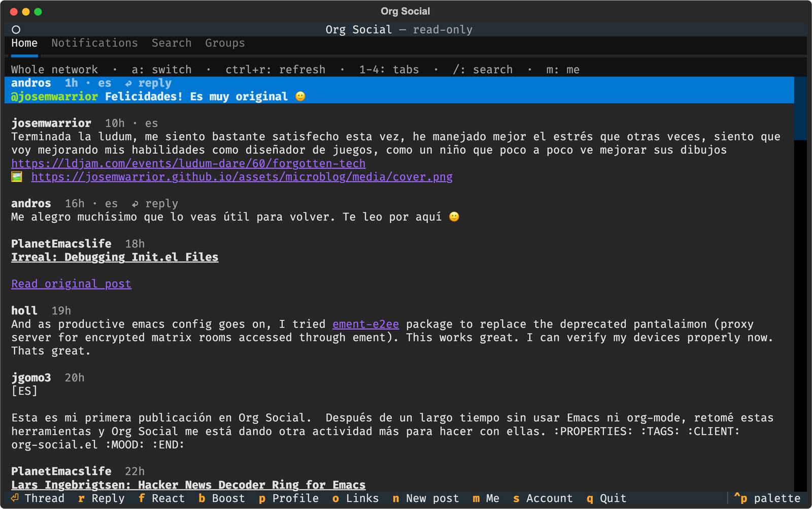Image resolution: width=812 pixels, height=509 pixels.
Task: Click '/: search' hint in status line
Action: pyautogui.click(x=483, y=70)
